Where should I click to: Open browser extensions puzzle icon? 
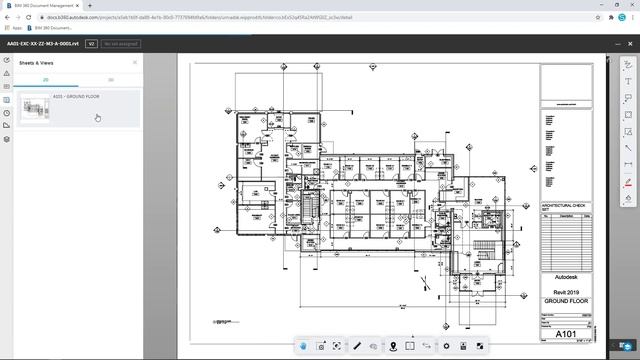pos(611,18)
